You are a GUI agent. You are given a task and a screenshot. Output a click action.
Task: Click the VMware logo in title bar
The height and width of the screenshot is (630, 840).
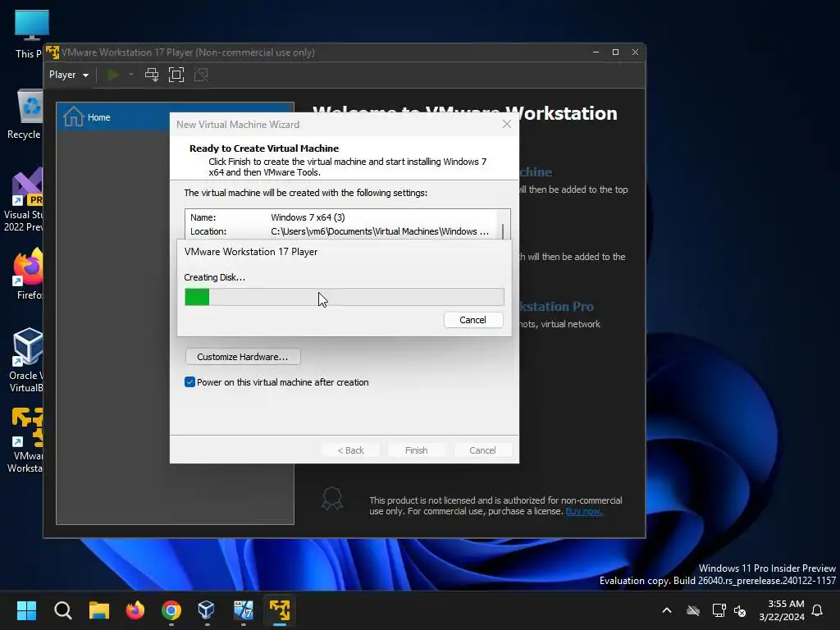tap(52, 52)
